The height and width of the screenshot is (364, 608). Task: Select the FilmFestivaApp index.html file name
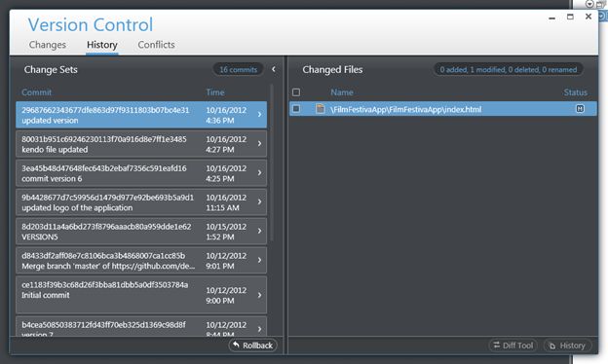[406, 110]
